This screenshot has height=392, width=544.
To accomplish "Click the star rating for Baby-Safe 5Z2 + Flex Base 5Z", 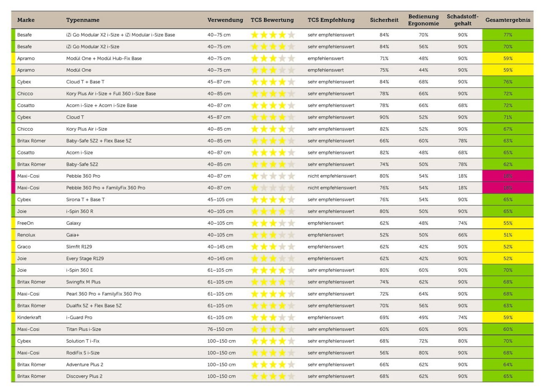I will point(273,141).
